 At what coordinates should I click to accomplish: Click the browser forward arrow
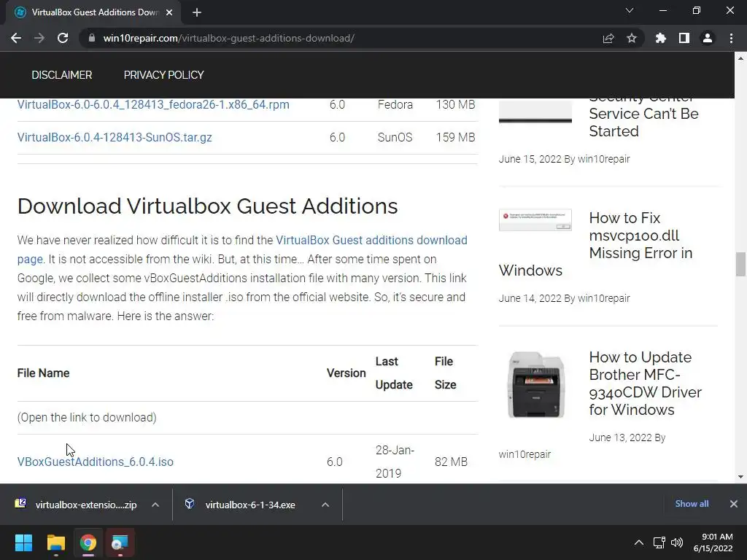(39, 38)
